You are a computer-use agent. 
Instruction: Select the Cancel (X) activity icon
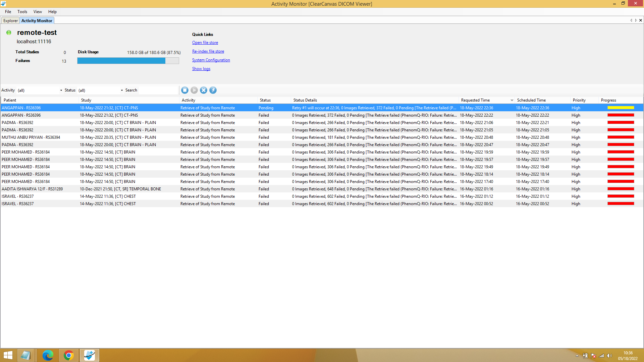(204, 90)
